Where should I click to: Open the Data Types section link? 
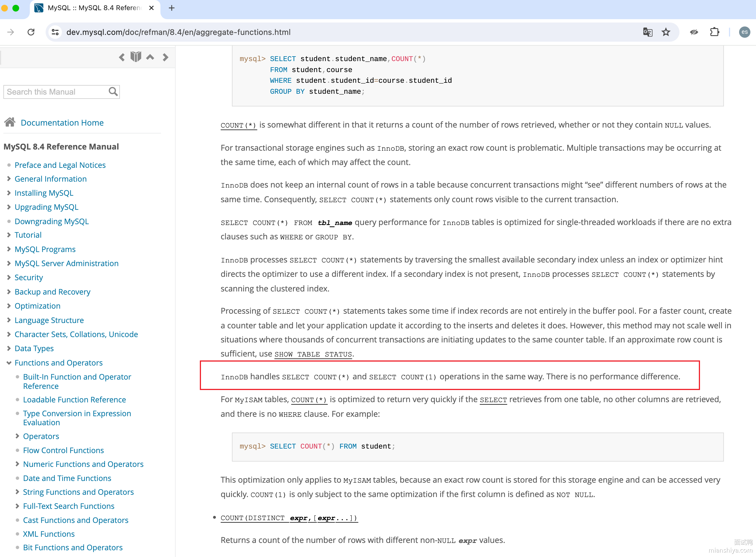[x=34, y=348]
